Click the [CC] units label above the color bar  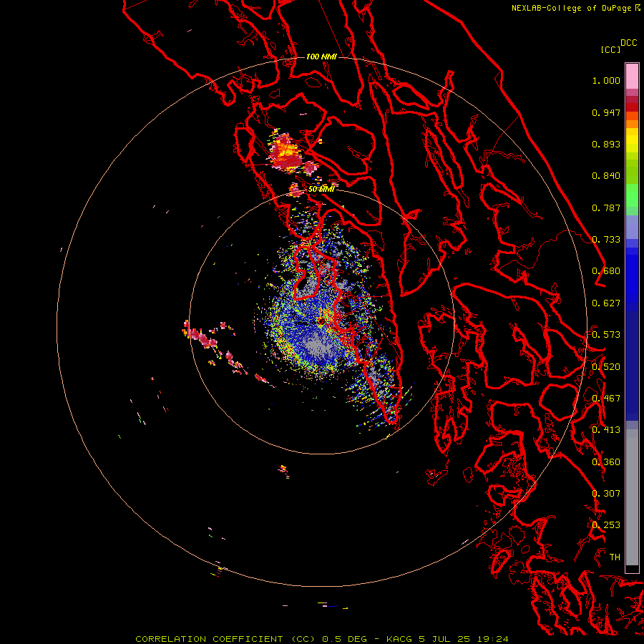[x=610, y=49]
